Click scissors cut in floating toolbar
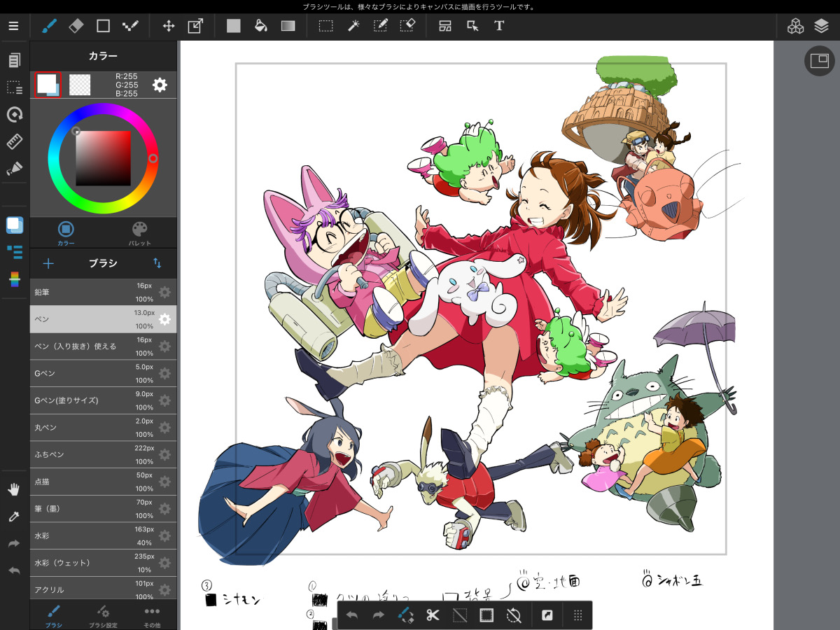The image size is (840, 630). (433, 615)
